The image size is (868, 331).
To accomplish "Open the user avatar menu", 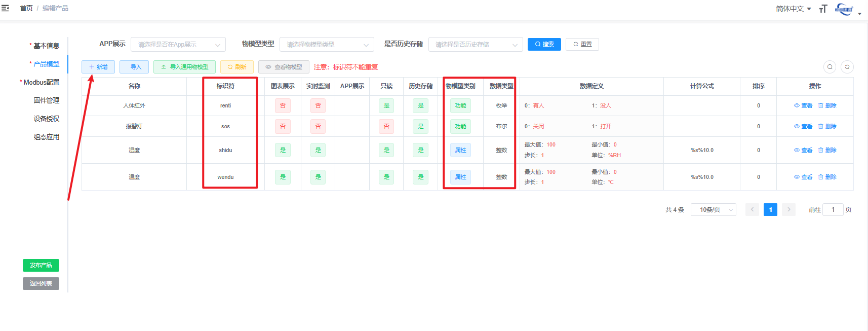I will tap(845, 9).
